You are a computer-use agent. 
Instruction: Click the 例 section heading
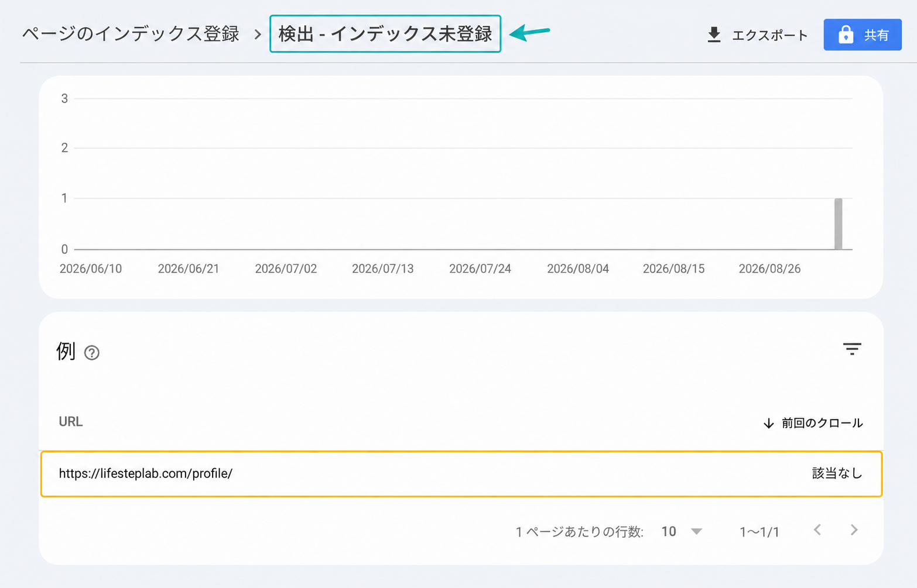[66, 351]
